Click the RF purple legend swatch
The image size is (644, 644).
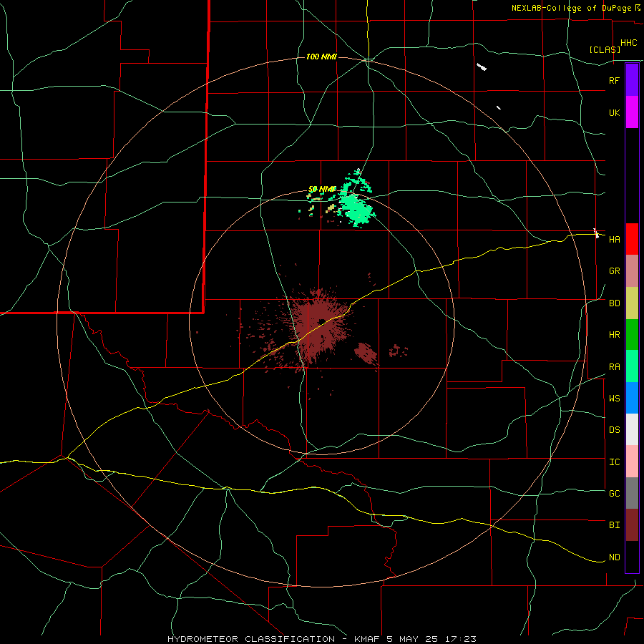click(x=632, y=79)
